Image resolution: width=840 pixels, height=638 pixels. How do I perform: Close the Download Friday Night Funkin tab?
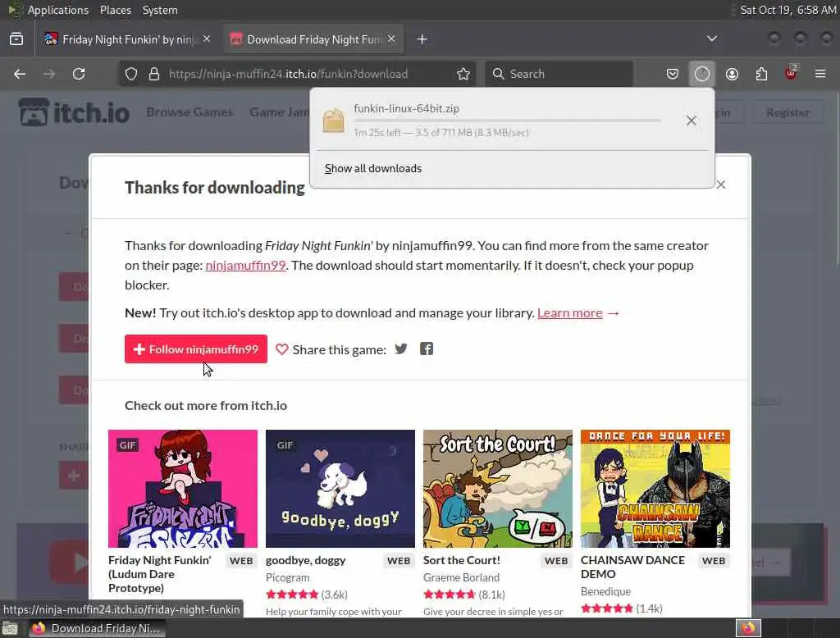tap(391, 39)
